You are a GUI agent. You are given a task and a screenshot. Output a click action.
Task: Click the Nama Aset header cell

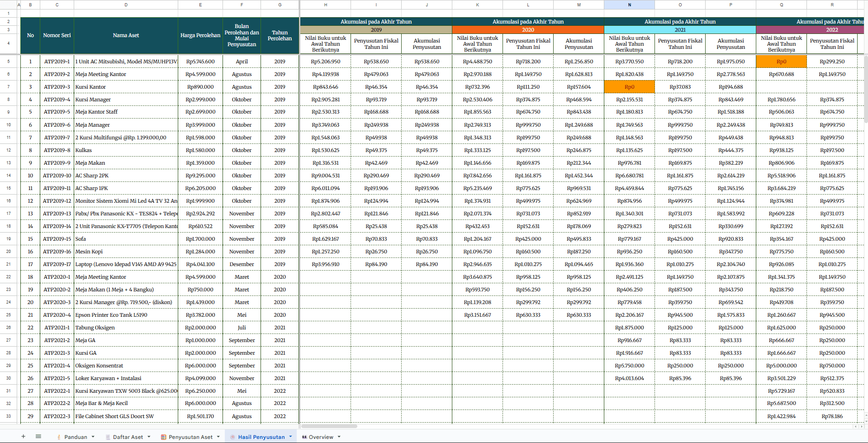(126, 35)
